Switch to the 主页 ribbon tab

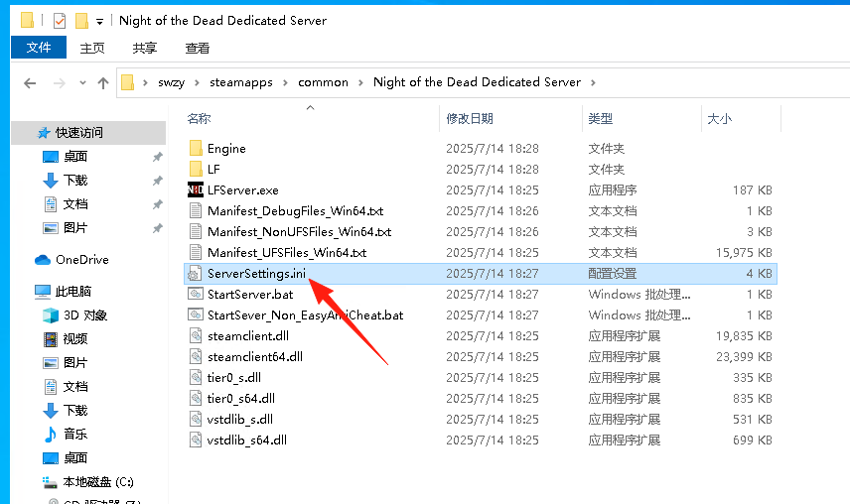pyautogui.click(x=92, y=49)
